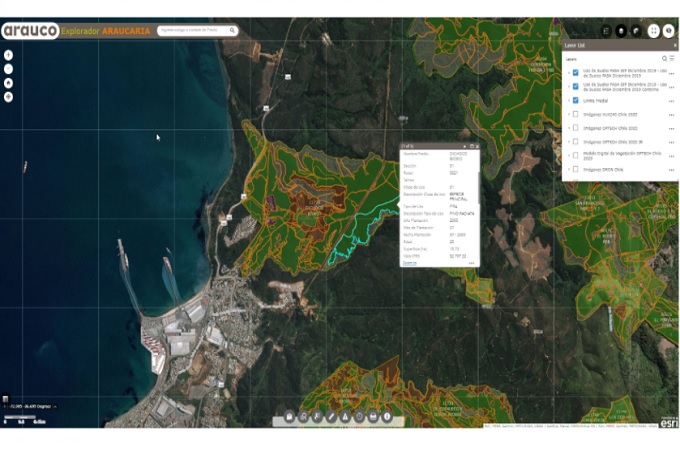This screenshot has height=449, width=680.
Task: Open options menu for Imágenes DRON Chile
Action: (x=671, y=170)
